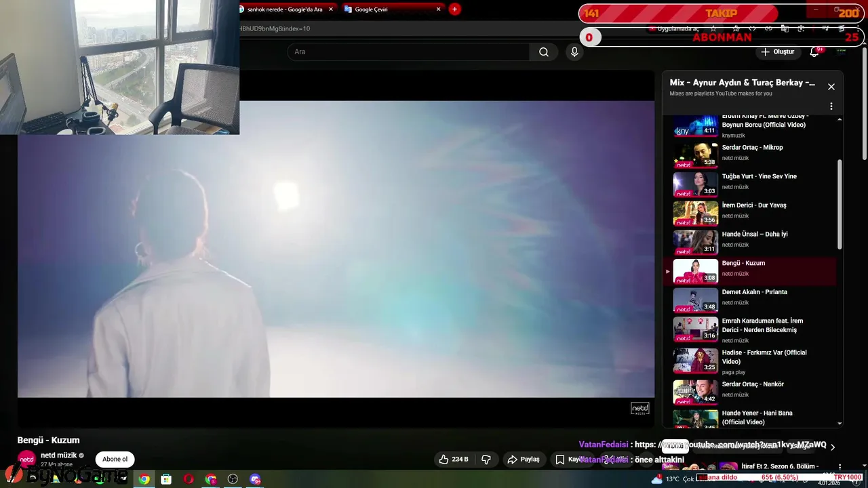Open options for İtiraf Et 2. Sezon video
Screen dimensions: 868x488
point(840,467)
